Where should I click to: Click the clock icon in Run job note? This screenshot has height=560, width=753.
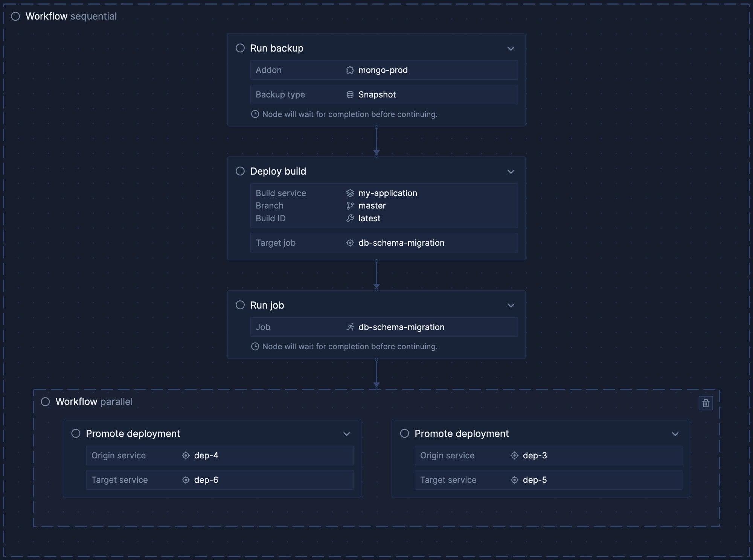coord(255,346)
